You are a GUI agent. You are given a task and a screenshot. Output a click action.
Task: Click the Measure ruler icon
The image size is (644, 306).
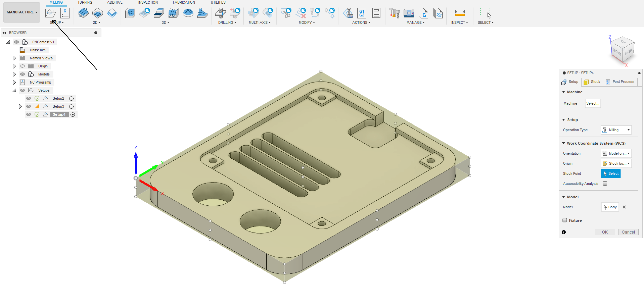460,13
